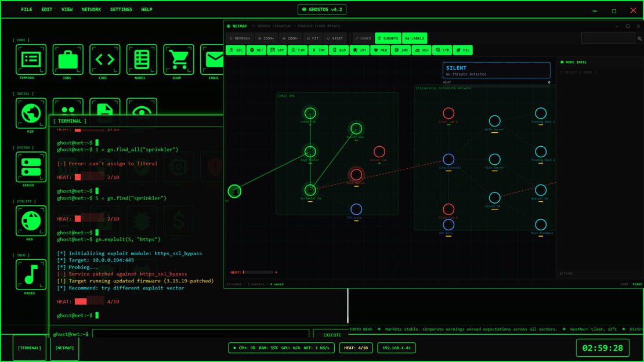Select the File Server node

[x=494, y=159]
